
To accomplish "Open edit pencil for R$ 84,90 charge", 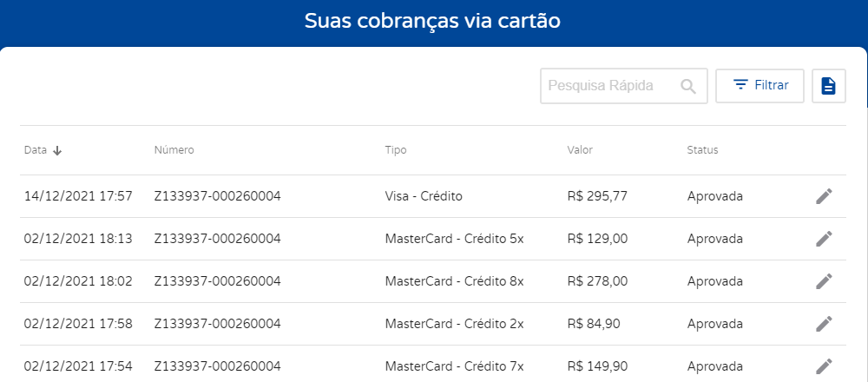I will tap(824, 324).
